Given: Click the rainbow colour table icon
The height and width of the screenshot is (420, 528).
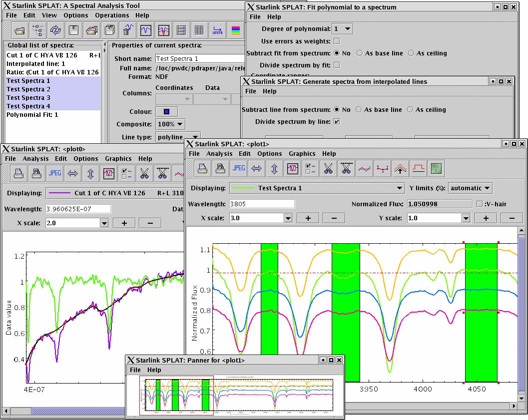Looking at the screenshot, I should coord(236,30).
